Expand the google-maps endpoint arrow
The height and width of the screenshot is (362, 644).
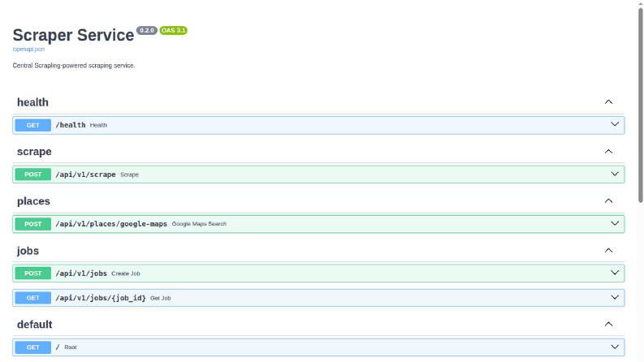point(615,224)
